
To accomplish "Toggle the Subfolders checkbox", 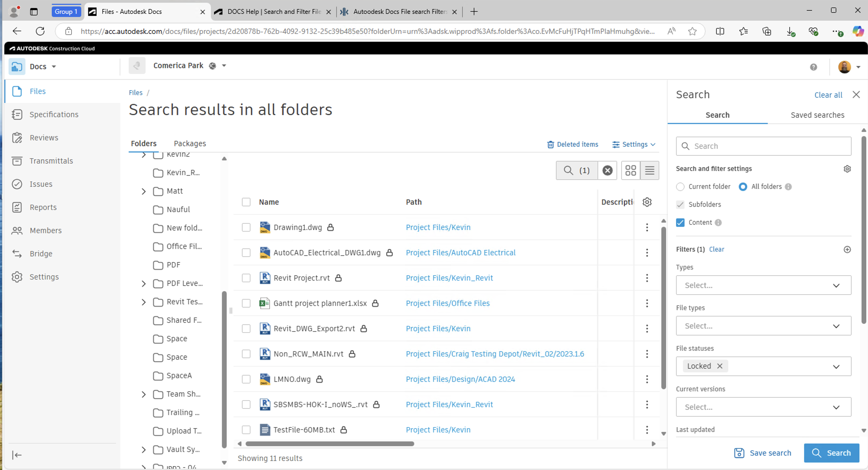I will [x=680, y=205].
